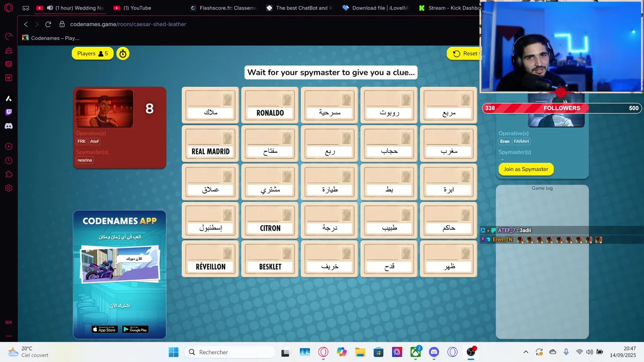This screenshot has width=644, height=362.
Task: Open Twitch panel in sidebar
Action: 9,112
